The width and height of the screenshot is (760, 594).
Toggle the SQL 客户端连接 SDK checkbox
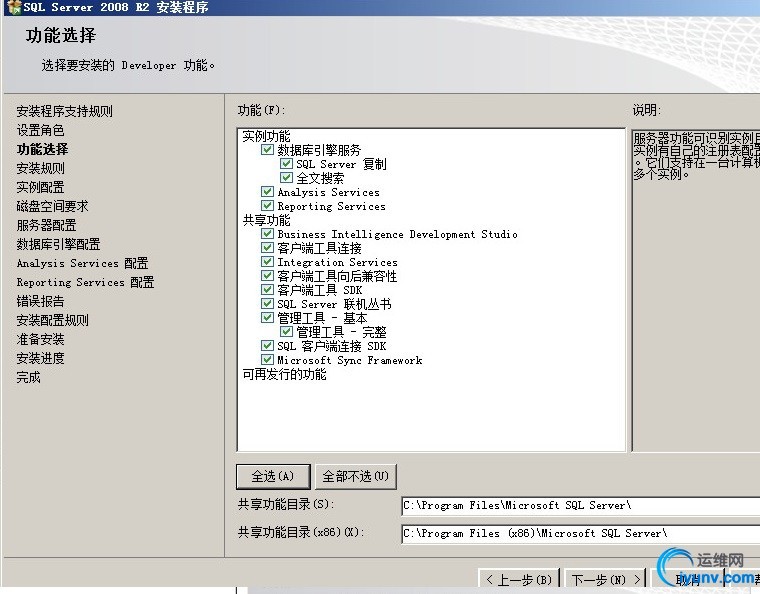[267, 345]
